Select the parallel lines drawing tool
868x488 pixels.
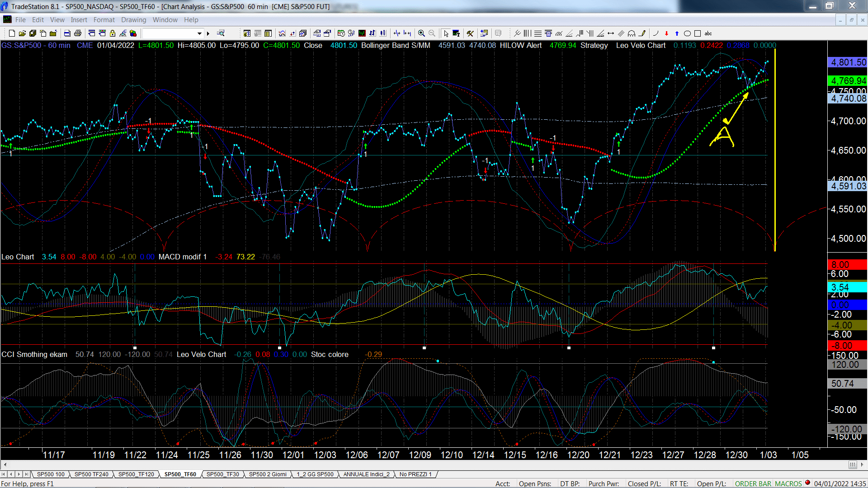pyautogui.click(x=621, y=33)
